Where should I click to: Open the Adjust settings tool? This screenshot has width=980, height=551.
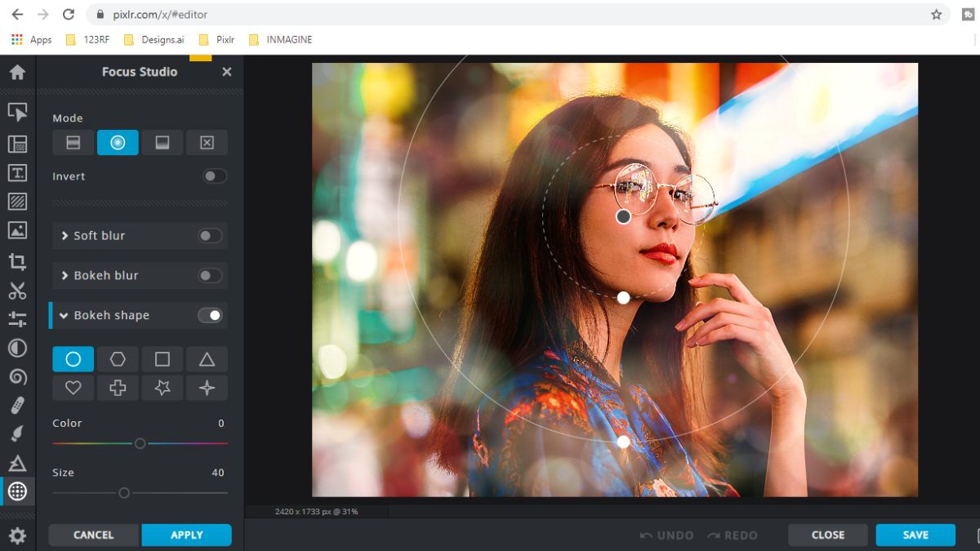[x=18, y=318]
